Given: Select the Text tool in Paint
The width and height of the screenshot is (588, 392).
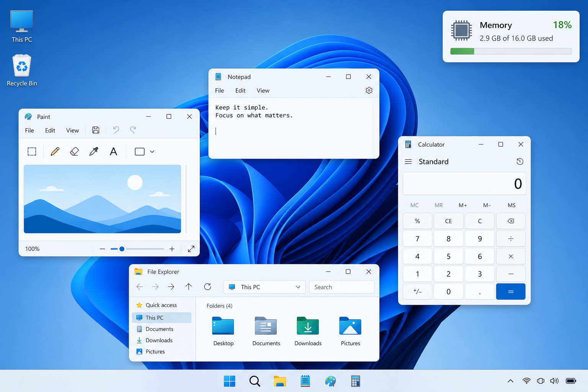Looking at the screenshot, I should (x=113, y=152).
